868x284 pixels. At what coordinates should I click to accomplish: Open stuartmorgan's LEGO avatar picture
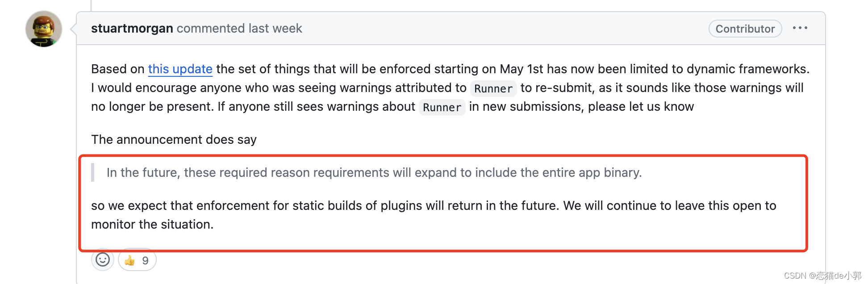tap(44, 29)
